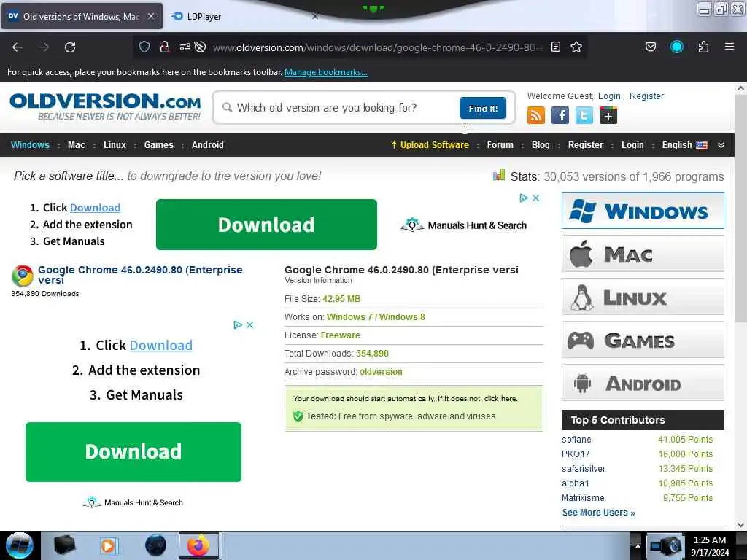Viewport: 747px width, 560px height.
Task: Click the Mac category sidebar button
Action: click(643, 253)
